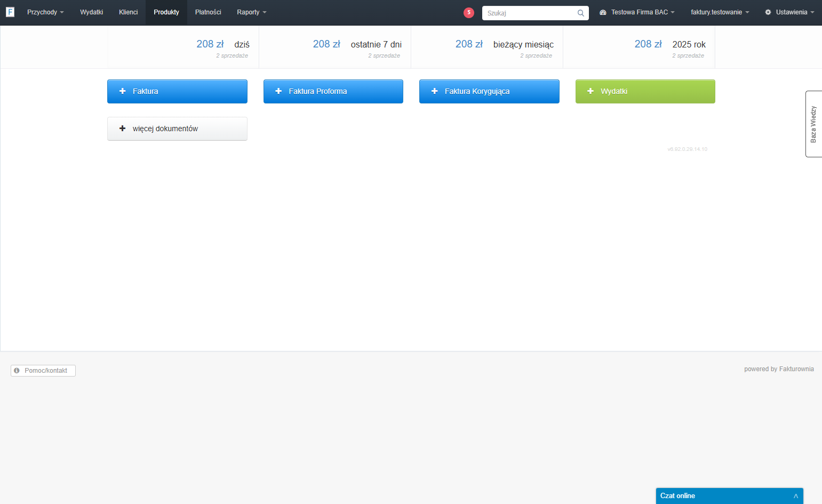Click the 208 zł bieżący miesiąc amount

[x=469, y=44]
